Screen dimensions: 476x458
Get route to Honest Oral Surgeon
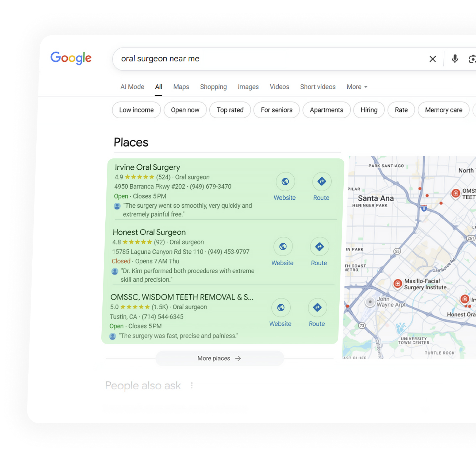(319, 247)
